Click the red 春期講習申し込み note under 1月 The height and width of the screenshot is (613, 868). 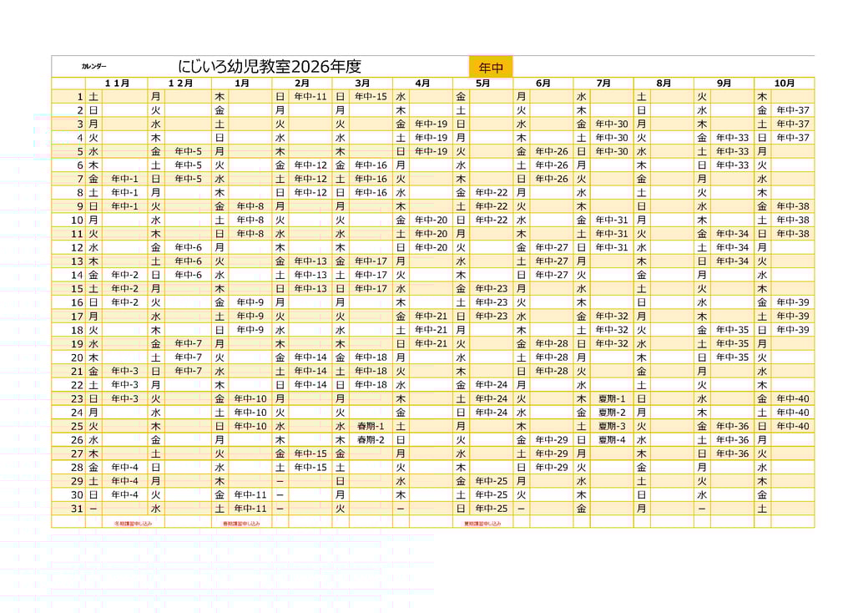point(241,524)
